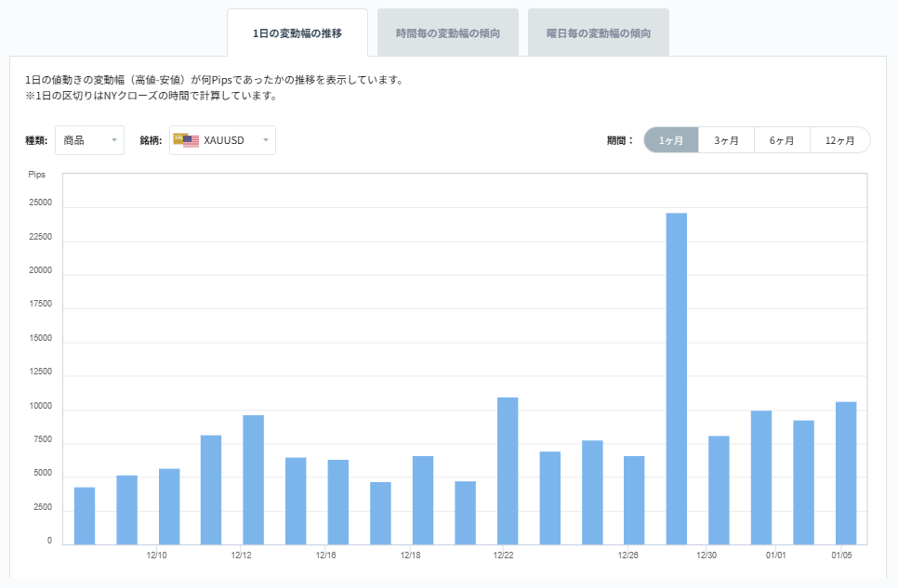The width and height of the screenshot is (898, 588).
Task: Select the active 1日の変動幅の推移 tab
Action: point(300,31)
